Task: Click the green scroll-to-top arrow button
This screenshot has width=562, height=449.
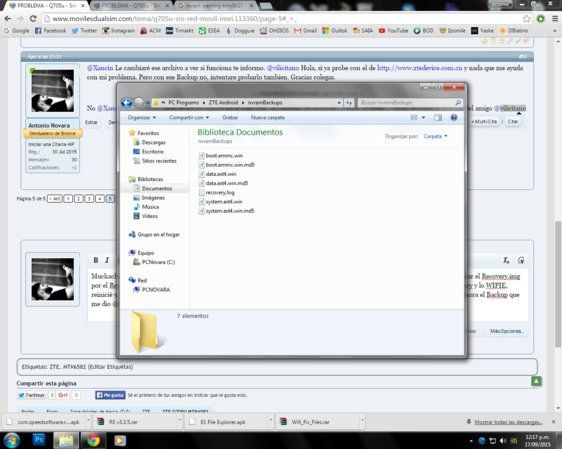Action: [536, 381]
